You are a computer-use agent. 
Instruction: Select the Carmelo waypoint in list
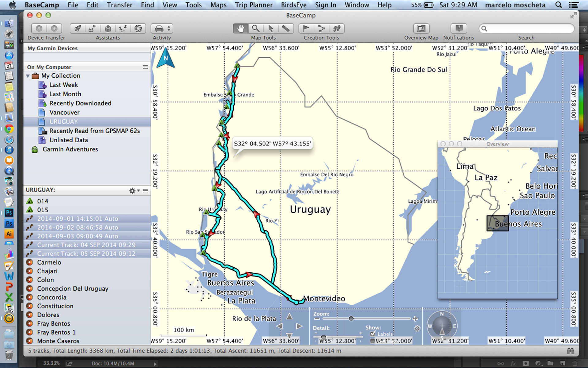point(49,263)
